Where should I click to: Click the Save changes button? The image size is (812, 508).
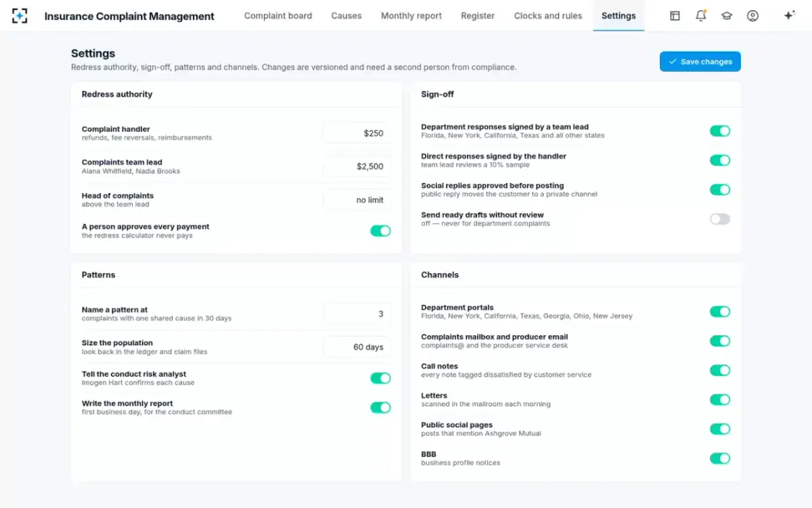tap(700, 62)
